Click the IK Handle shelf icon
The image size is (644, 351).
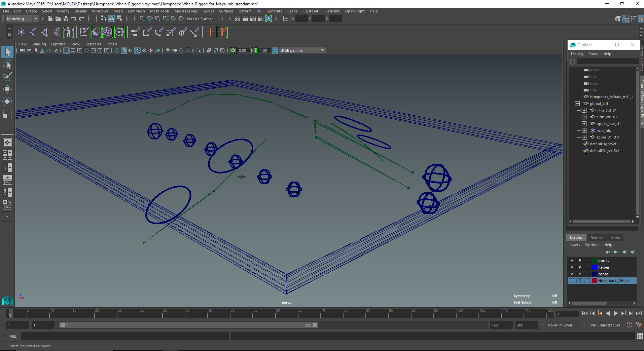tap(45, 32)
